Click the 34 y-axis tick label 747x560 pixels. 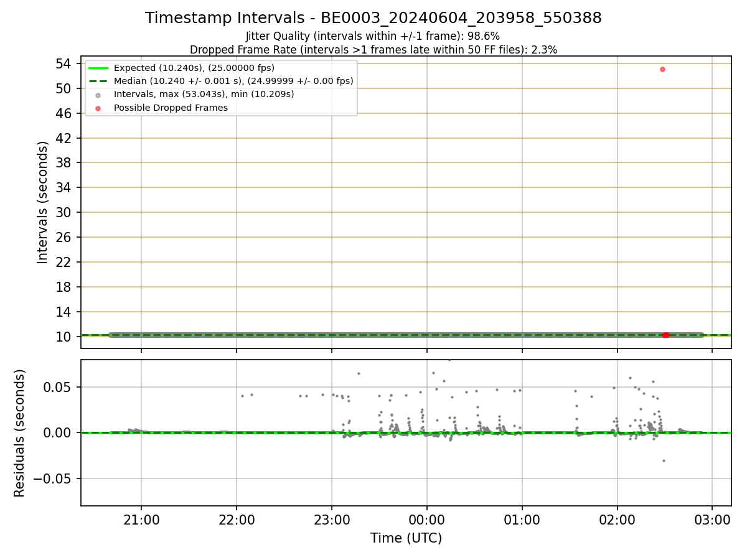click(x=64, y=188)
